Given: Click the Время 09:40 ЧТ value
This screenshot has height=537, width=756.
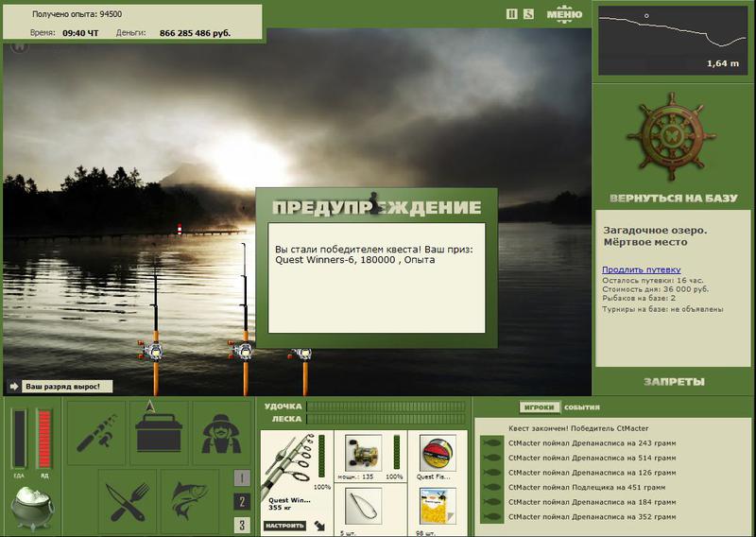Looking at the screenshot, I should (80, 33).
